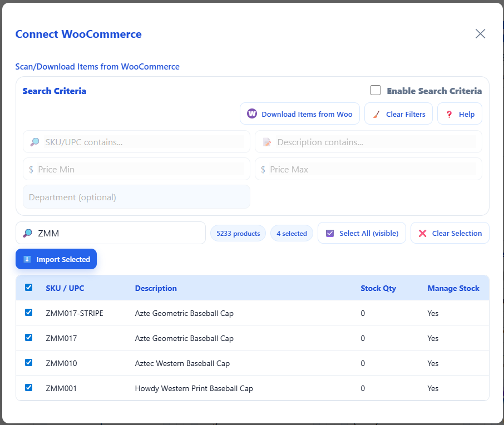Uncheck the header select-all checkbox

(28, 288)
